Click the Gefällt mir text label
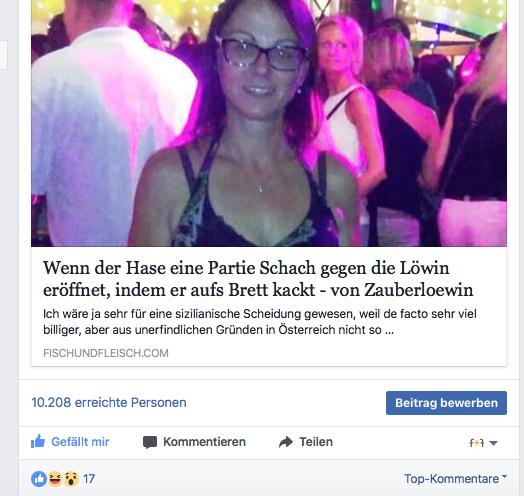 tap(80, 442)
